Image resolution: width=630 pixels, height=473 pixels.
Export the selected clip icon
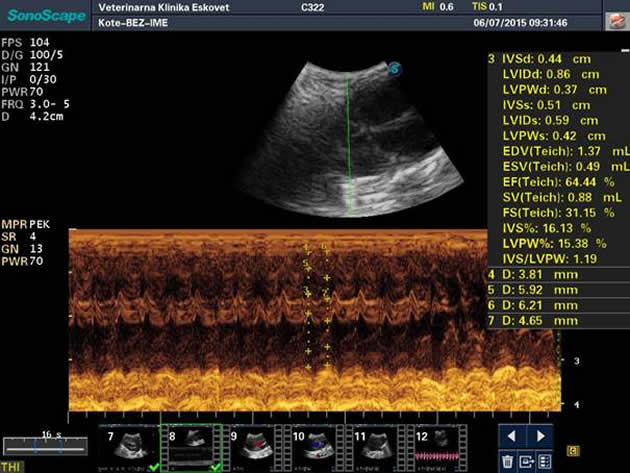coord(526,461)
